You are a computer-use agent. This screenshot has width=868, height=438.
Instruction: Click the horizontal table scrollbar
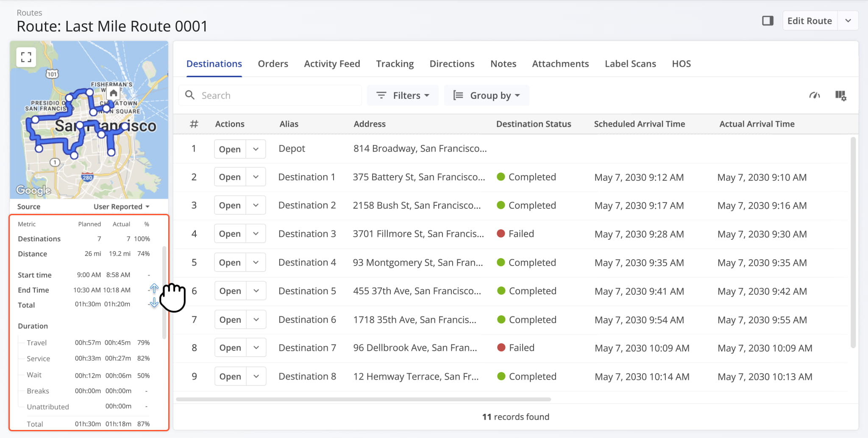[363, 399]
